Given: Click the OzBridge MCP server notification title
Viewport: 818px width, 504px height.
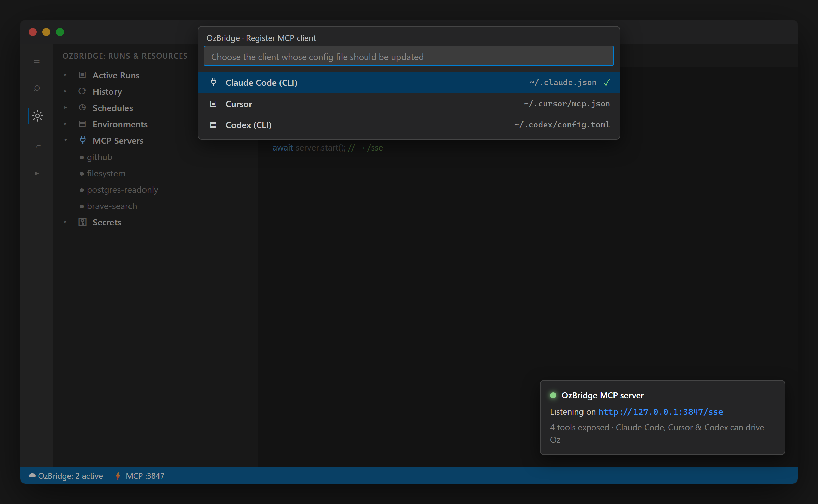Looking at the screenshot, I should (603, 395).
